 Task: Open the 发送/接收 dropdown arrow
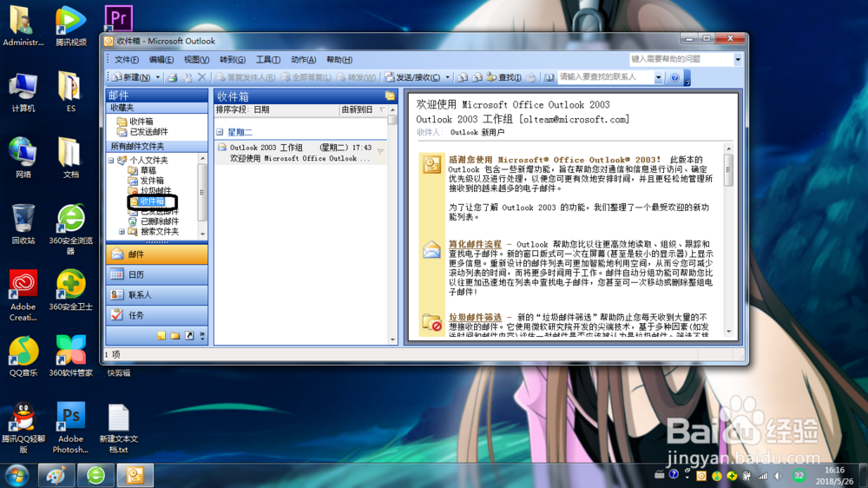click(x=447, y=77)
